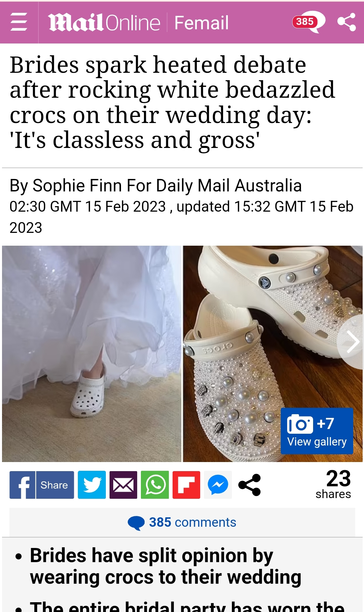Share the article on Twitter
The height and width of the screenshot is (612, 364).
click(x=92, y=485)
